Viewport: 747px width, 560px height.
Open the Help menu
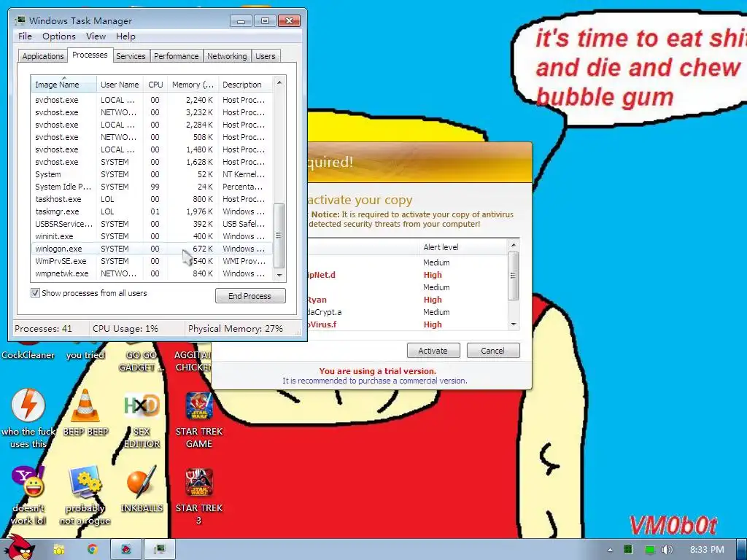125,36
